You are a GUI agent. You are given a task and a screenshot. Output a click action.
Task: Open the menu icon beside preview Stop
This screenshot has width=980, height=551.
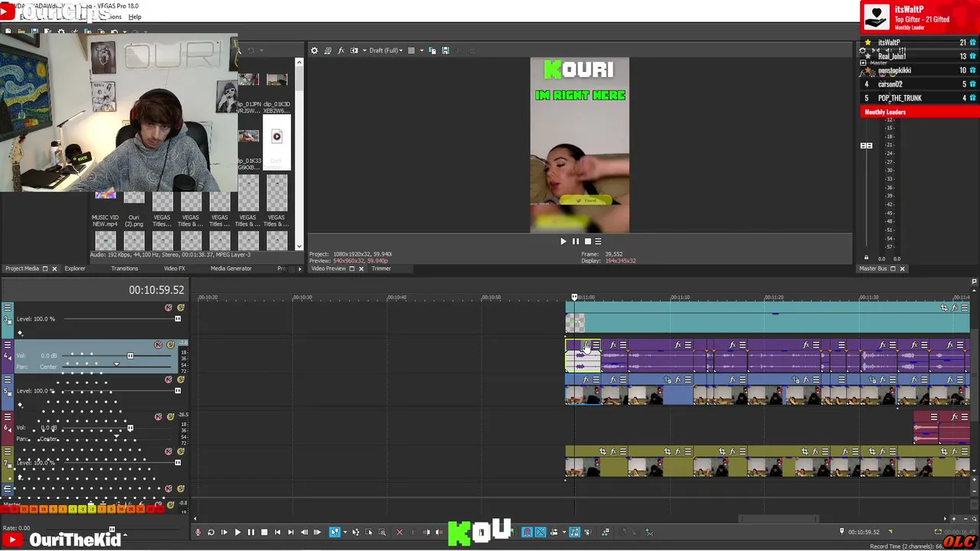[599, 241]
